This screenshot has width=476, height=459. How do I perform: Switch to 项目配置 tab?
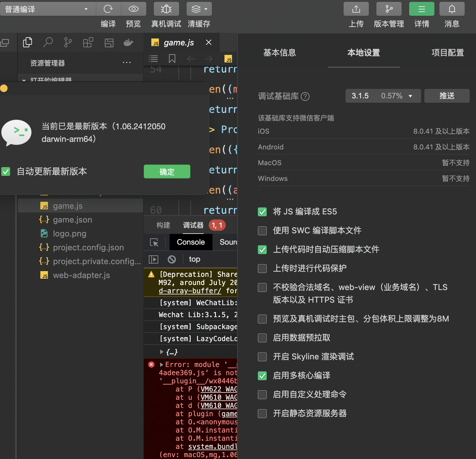pyautogui.click(x=448, y=53)
